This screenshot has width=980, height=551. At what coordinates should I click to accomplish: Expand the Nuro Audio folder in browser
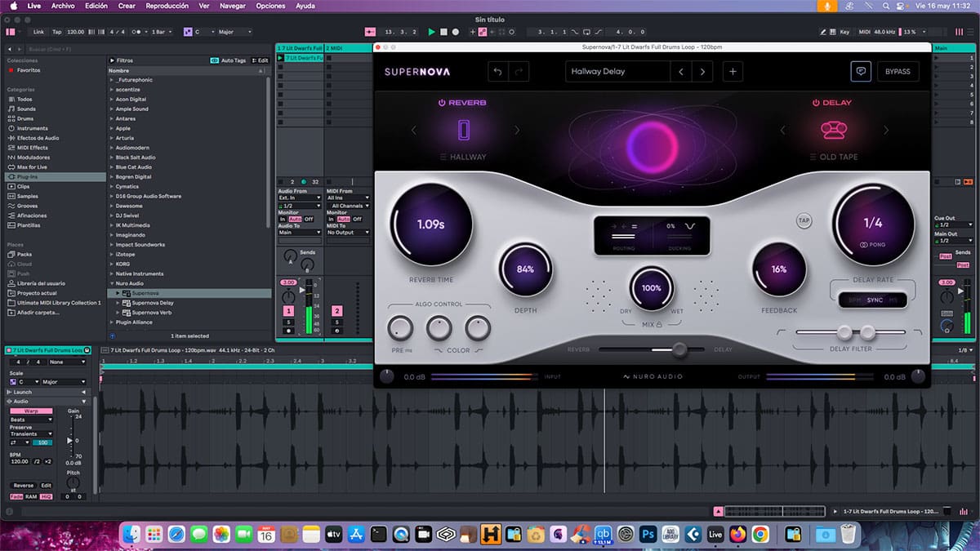111,283
